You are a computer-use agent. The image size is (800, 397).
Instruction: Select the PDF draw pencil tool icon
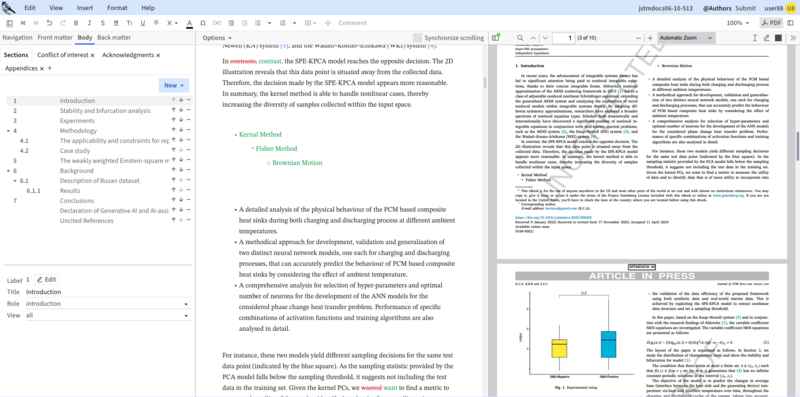pyautogui.click(x=766, y=38)
